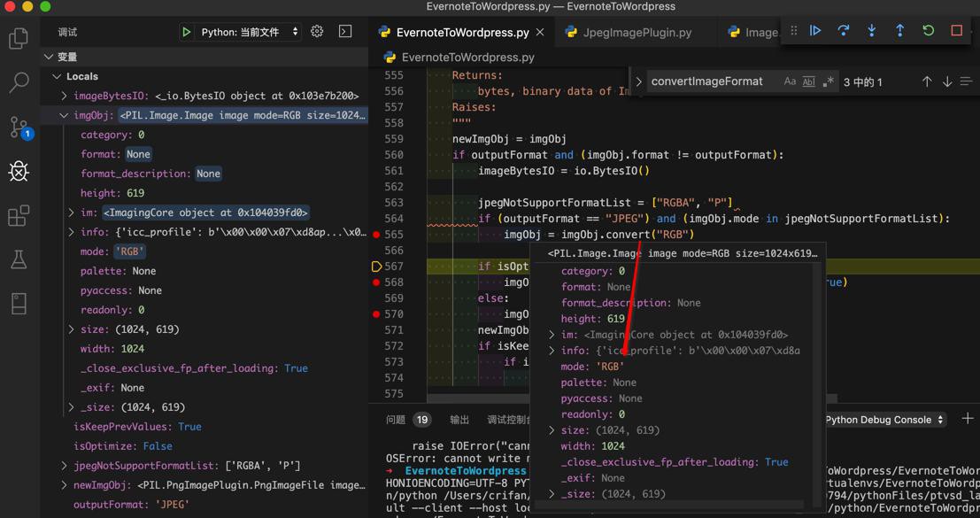Viewport: 980px width, 518px height.
Task: Select _close_exclusive_fp_after_loading in variables panel
Action: point(194,368)
